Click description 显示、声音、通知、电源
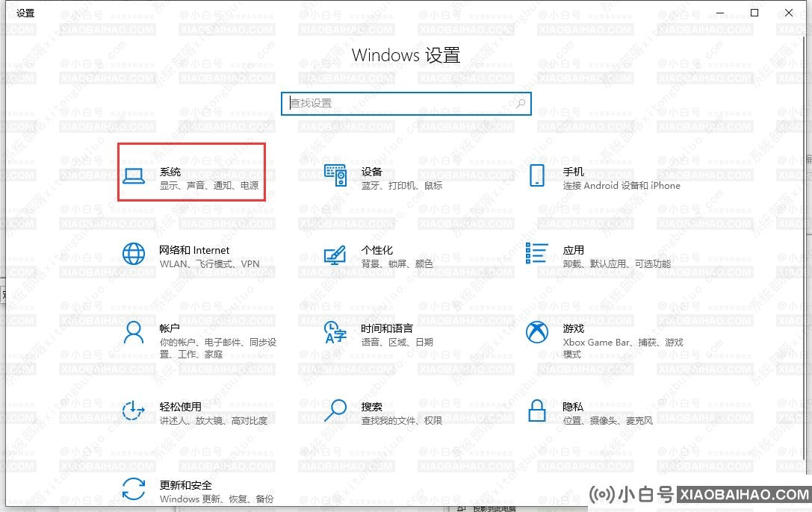Screen dimensions: 812x512 click(x=209, y=185)
